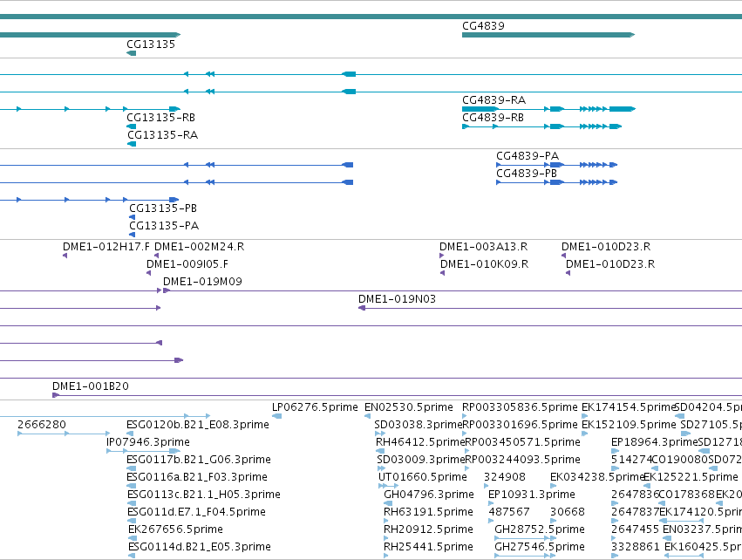The width and height of the screenshot is (742, 560).
Task: Select the CG13135-PA protein label
Action: 164,226
